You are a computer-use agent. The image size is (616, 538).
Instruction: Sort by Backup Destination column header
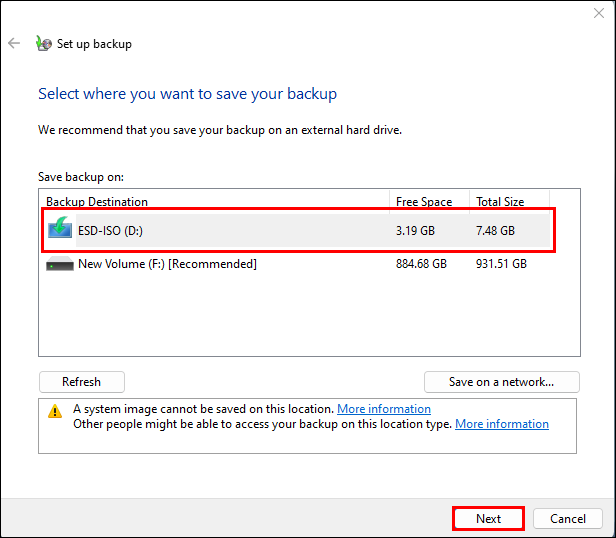pyautogui.click(x=97, y=201)
